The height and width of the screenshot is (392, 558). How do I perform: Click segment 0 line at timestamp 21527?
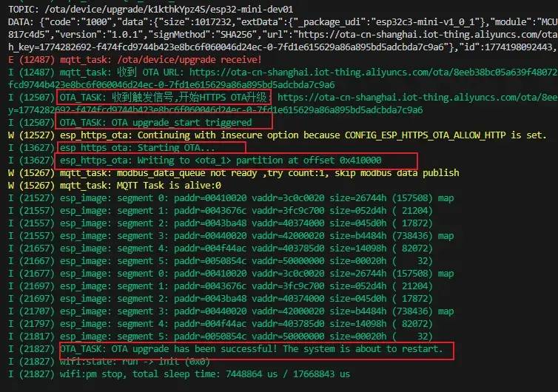pyautogui.click(x=244, y=198)
